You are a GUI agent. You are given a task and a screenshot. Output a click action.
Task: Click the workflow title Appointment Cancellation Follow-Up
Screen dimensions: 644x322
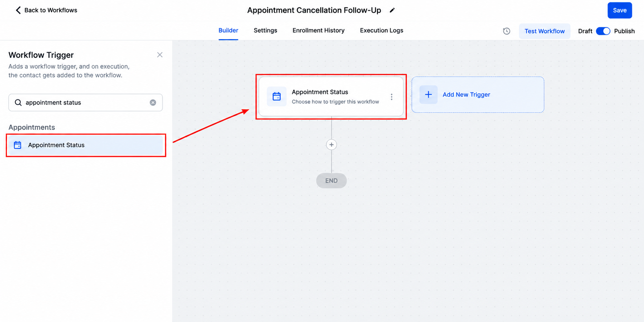coord(314,10)
